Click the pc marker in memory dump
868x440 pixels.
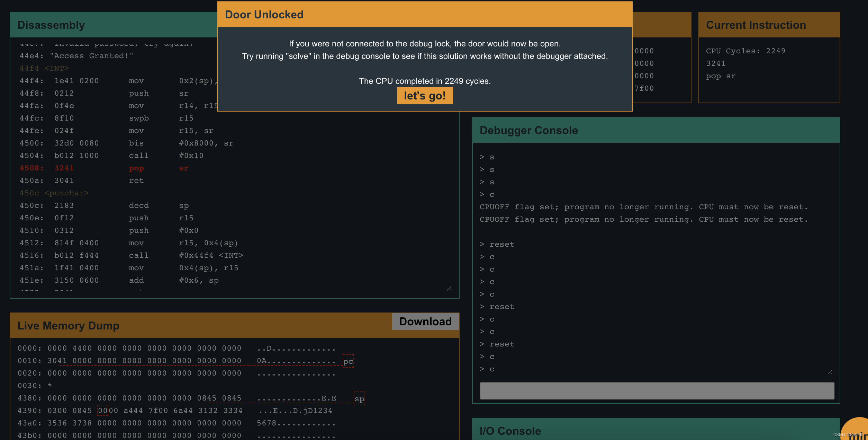348,361
